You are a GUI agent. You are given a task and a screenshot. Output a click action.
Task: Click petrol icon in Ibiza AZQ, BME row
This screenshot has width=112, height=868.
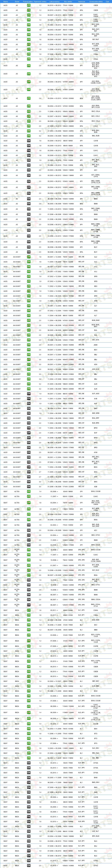click(x=29, y=620)
